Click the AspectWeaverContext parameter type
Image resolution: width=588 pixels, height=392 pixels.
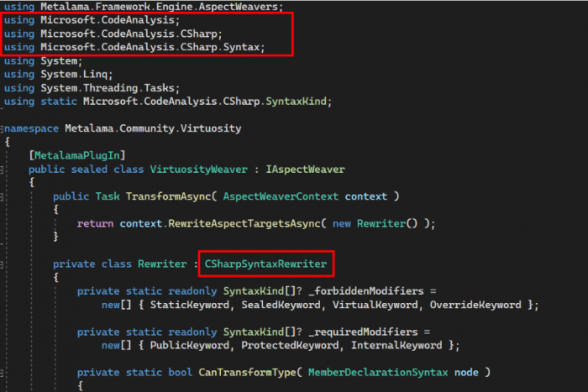click(281, 196)
